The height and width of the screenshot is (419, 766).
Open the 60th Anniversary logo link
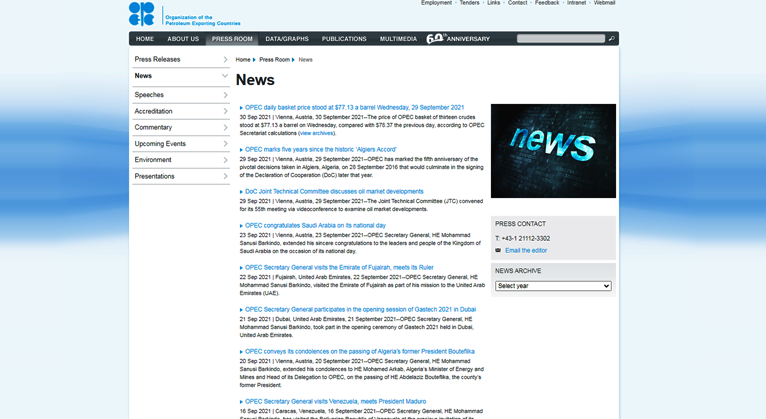458,39
